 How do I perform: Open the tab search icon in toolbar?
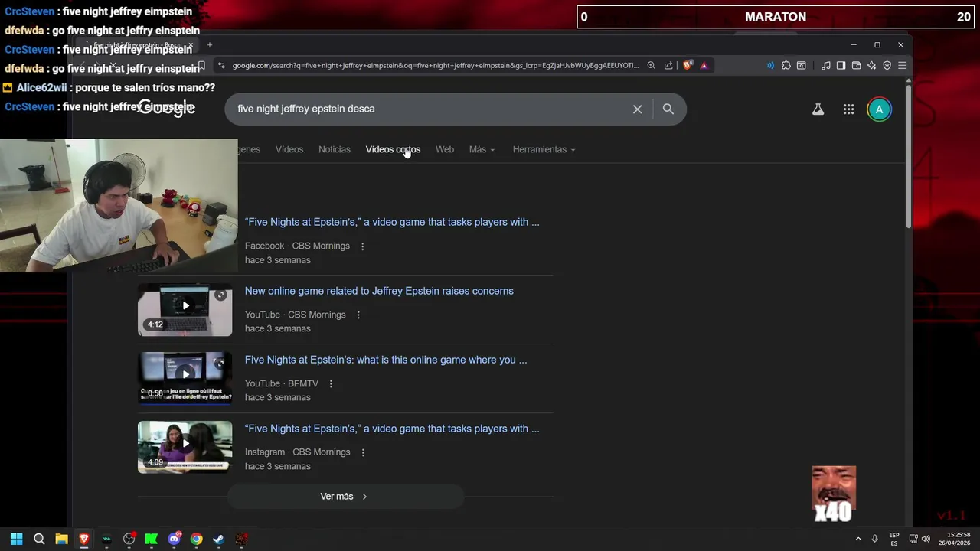tap(802, 66)
